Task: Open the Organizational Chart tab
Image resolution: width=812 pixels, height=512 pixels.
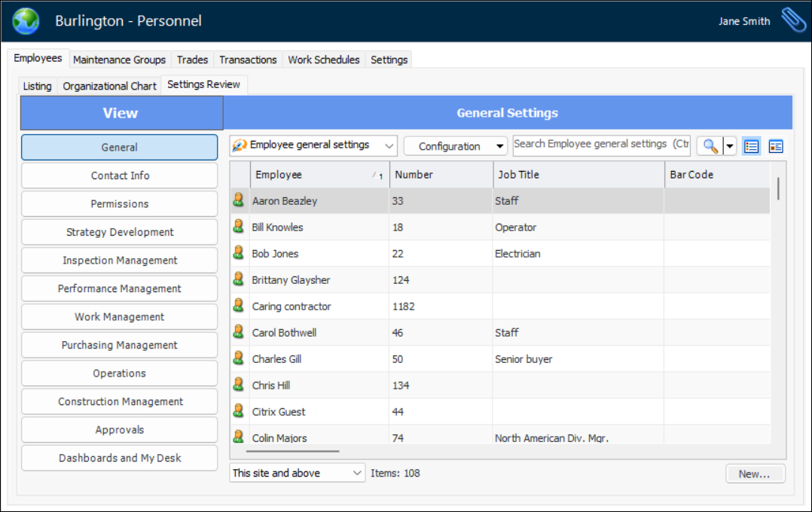Action: click(x=110, y=86)
